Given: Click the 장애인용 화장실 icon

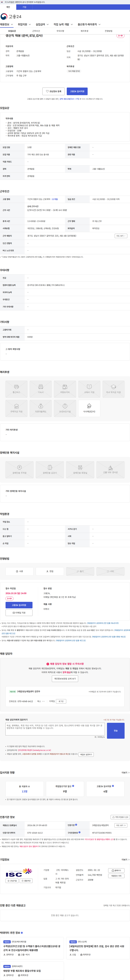Looking at the screenshot, I should (80, 470).
